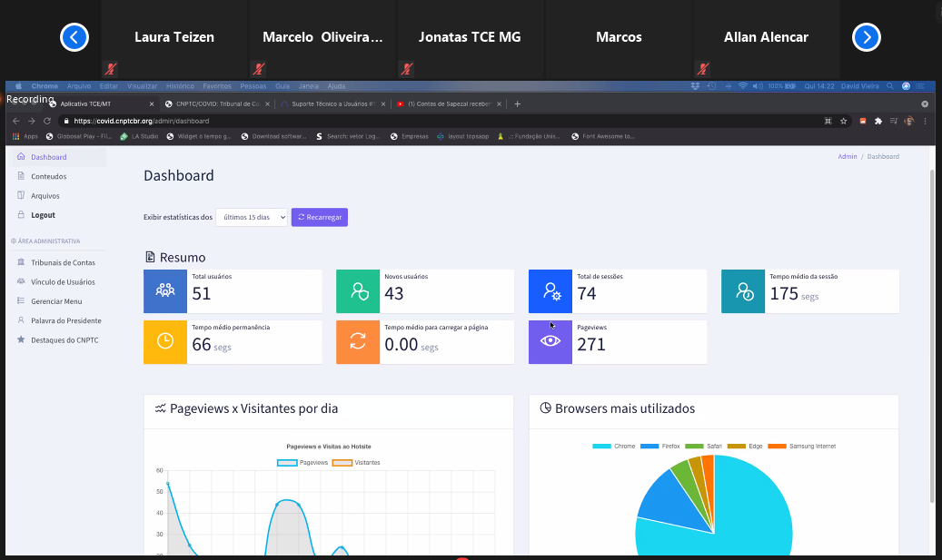Toggle Chrome in the browsers legend
The width and height of the screenshot is (942, 560).
coord(614,447)
